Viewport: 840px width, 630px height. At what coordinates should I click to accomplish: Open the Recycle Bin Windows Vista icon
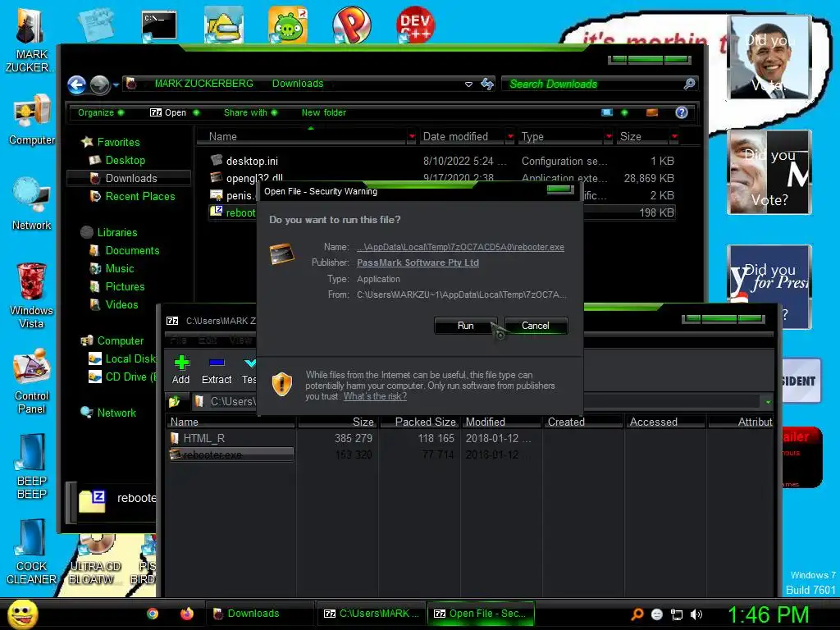pos(31,295)
